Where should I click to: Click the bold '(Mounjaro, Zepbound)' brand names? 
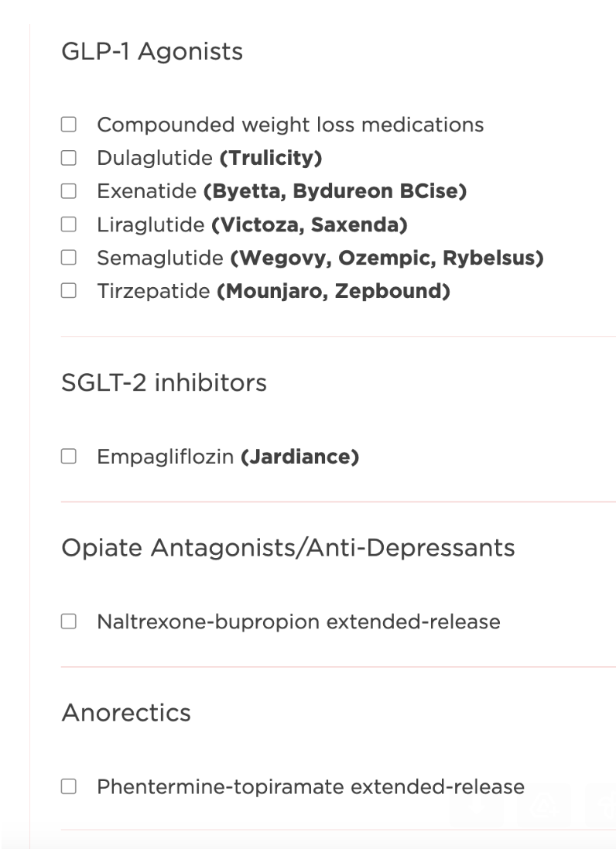click(334, 292)
